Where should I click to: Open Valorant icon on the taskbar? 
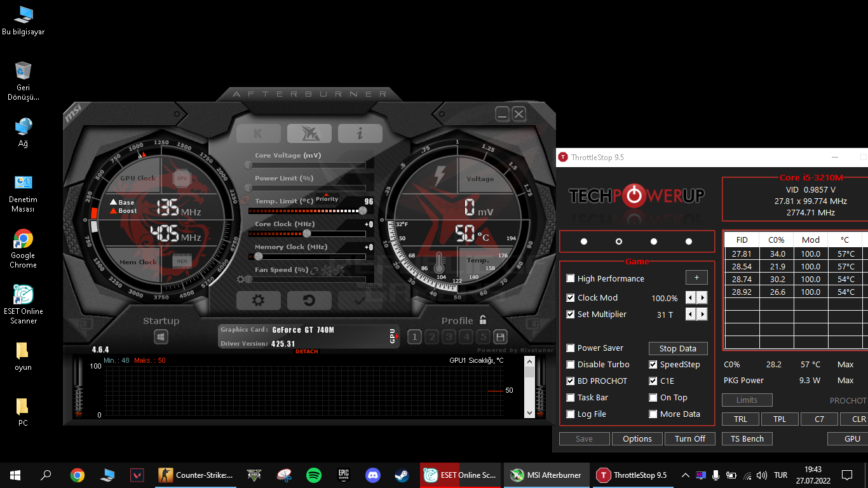(x=137, y=475)
